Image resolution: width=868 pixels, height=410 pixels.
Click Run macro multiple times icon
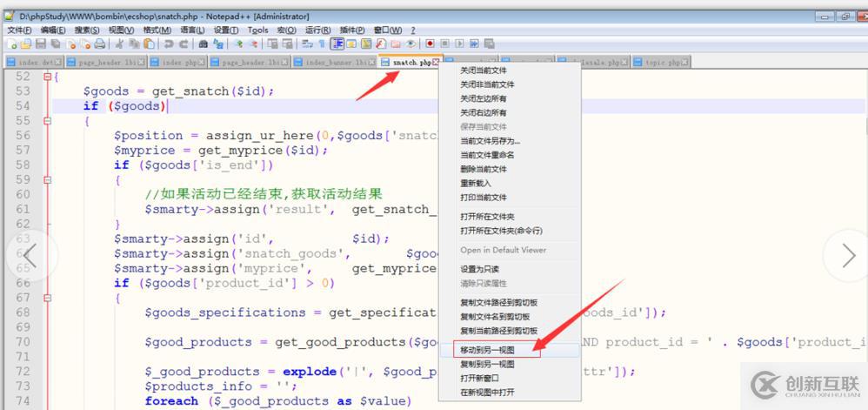[x=474, y=44]
